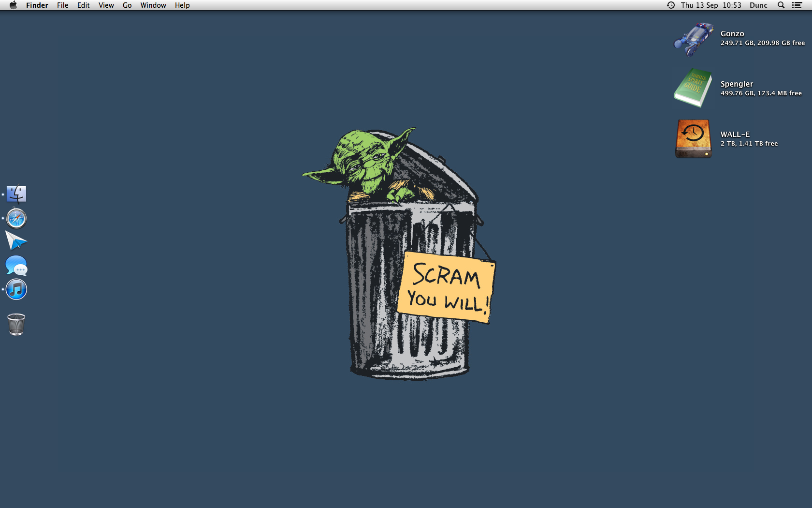Viewport: 812px width, 508px height.
Task: Click the Spengler drive label
Action: click(737, 84)
